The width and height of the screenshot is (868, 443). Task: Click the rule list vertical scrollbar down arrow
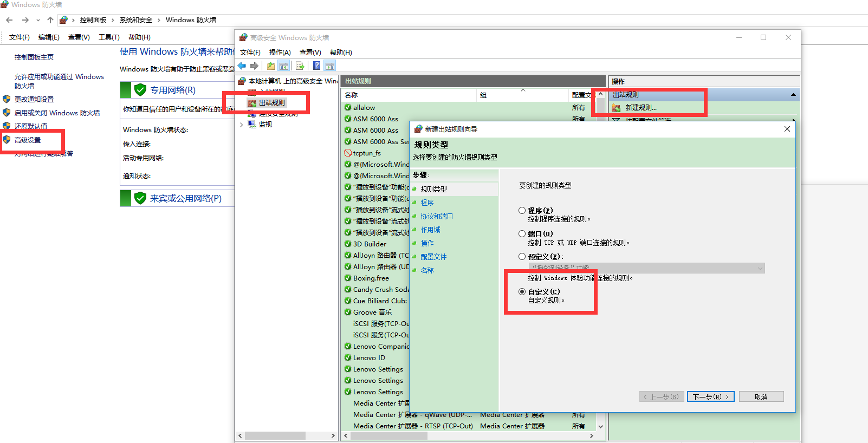click(600, 426)
